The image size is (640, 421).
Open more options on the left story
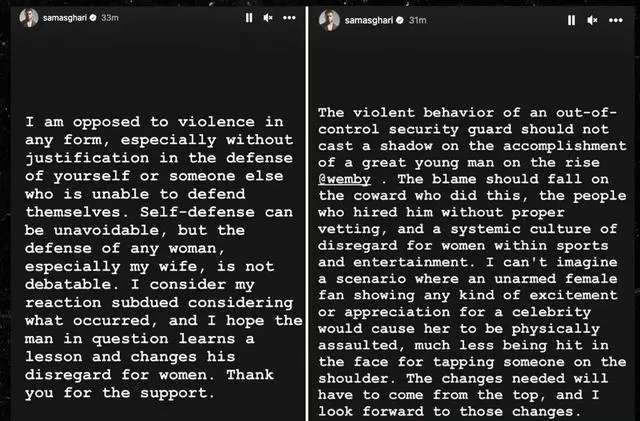288,18
